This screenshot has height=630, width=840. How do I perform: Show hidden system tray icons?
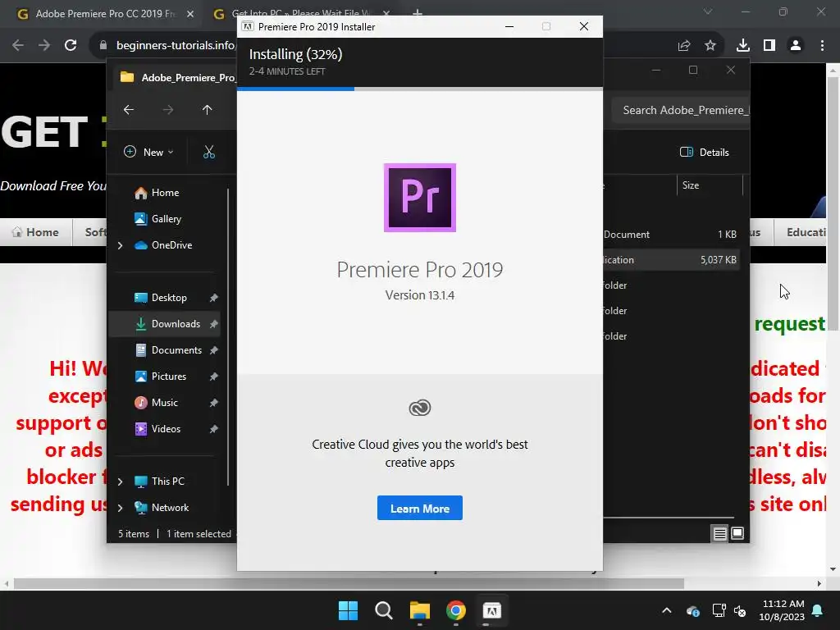click(666, 610)
